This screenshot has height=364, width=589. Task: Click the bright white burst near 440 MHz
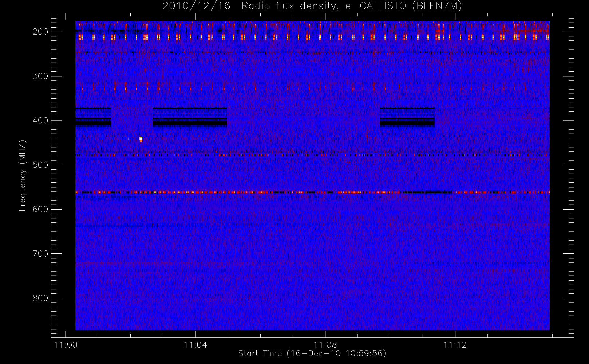click(x=141, y=139)
